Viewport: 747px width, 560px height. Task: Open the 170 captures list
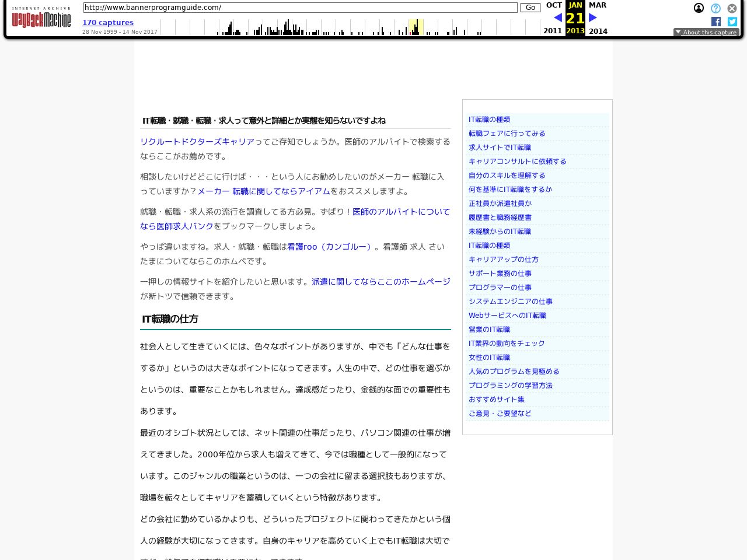click(108, 22)
